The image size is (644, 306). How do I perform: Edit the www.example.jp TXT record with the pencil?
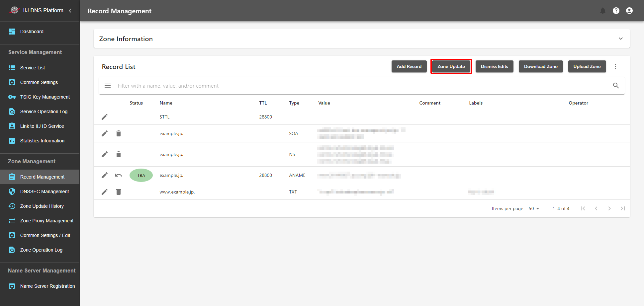coord(105,192)
